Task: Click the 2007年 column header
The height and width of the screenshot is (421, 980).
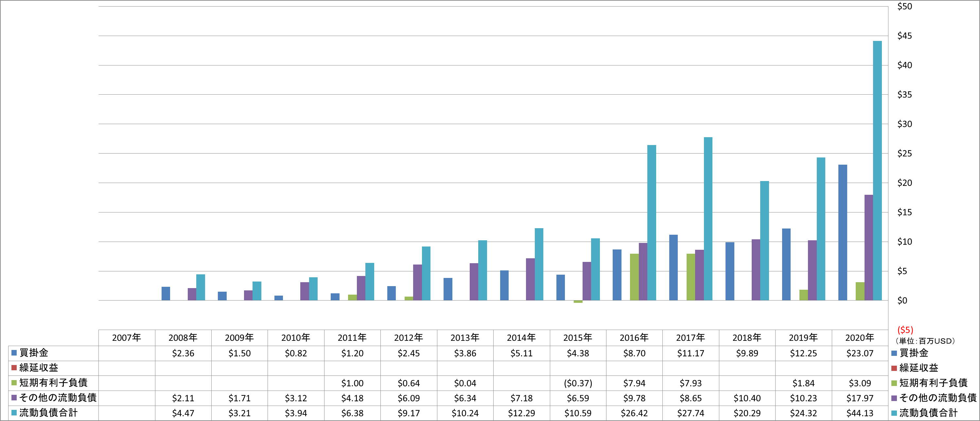Action: point(127,338)
